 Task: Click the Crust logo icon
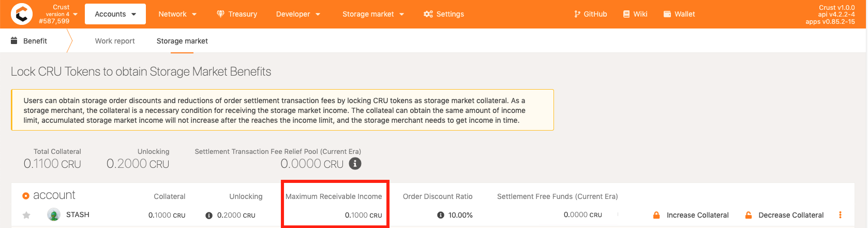(x=21, y=14)
